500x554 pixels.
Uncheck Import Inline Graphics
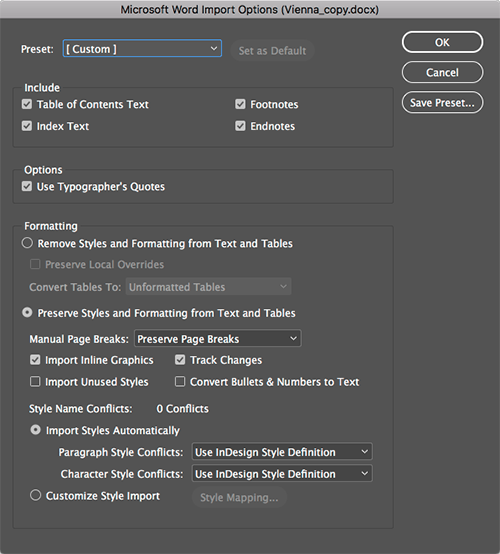[x=35, y=360]
